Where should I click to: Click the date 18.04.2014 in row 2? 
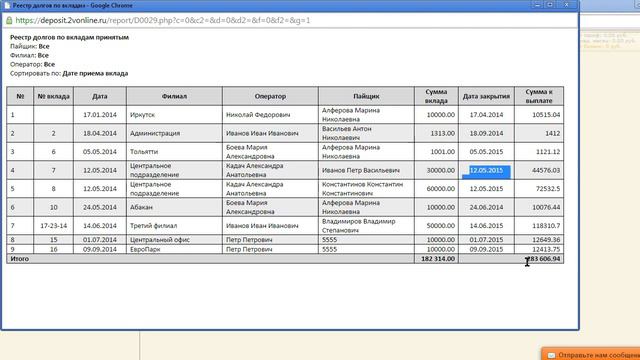coord(100,133)
